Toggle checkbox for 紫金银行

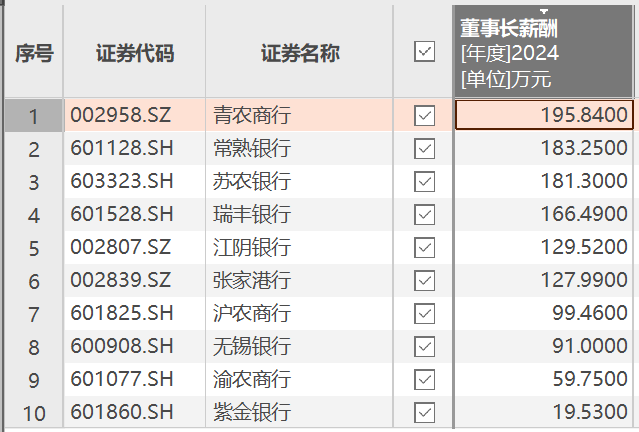(424, 412)
